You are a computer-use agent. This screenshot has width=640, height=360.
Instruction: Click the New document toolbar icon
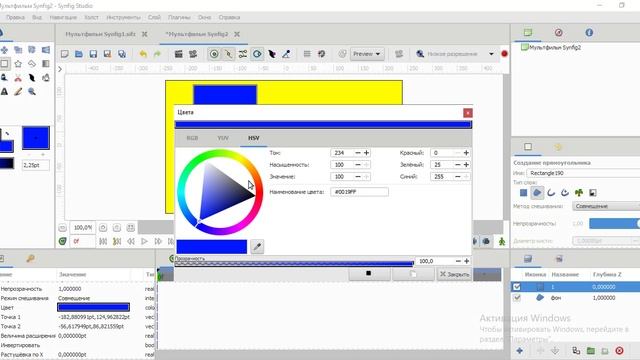click(x=64, y=54)
